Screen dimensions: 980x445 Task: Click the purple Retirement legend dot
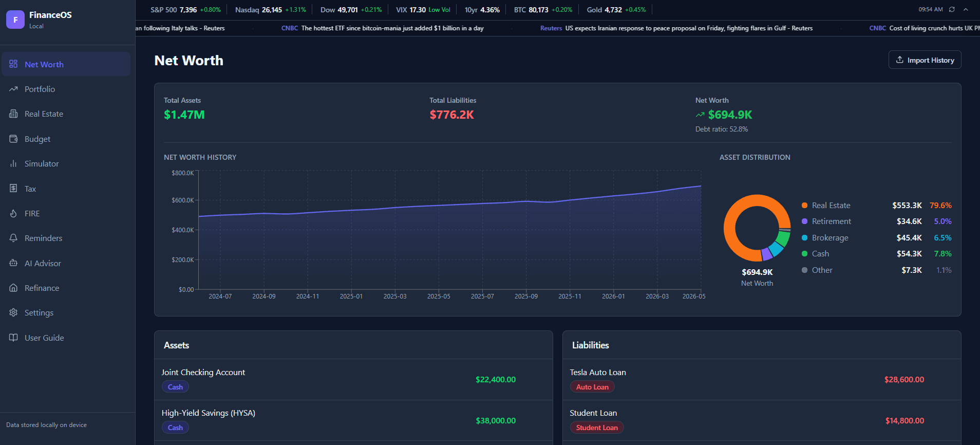(x=804, y=221)
